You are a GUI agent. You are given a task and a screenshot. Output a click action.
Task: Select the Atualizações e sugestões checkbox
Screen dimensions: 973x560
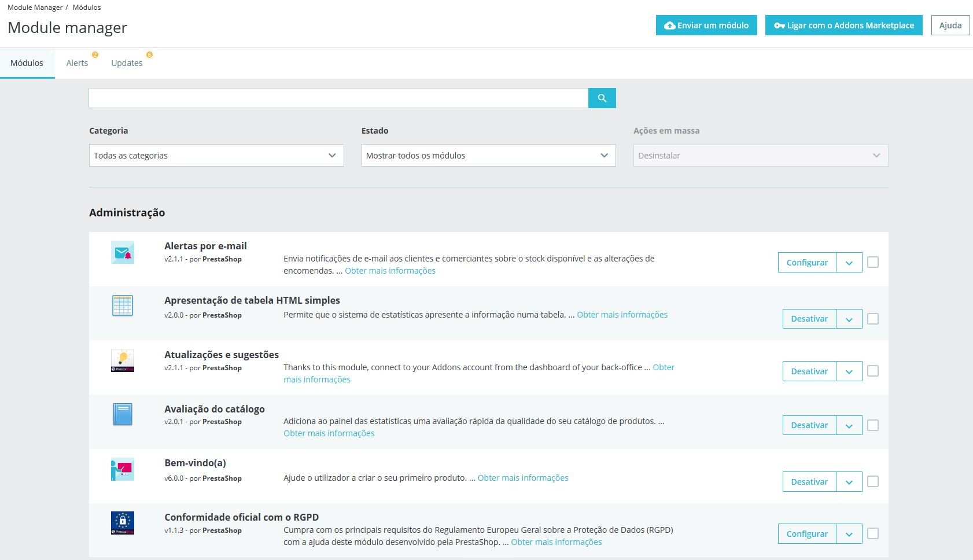[873, 371]
